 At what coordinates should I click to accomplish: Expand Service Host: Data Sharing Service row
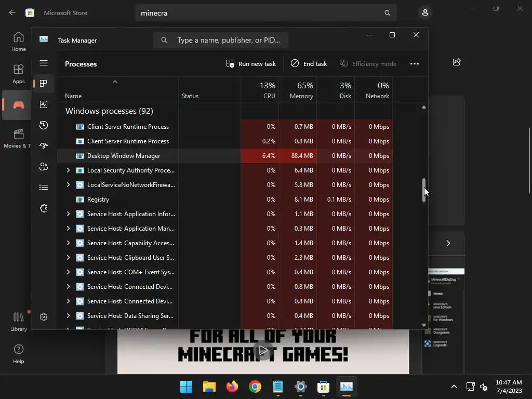[x=68, y=316]
